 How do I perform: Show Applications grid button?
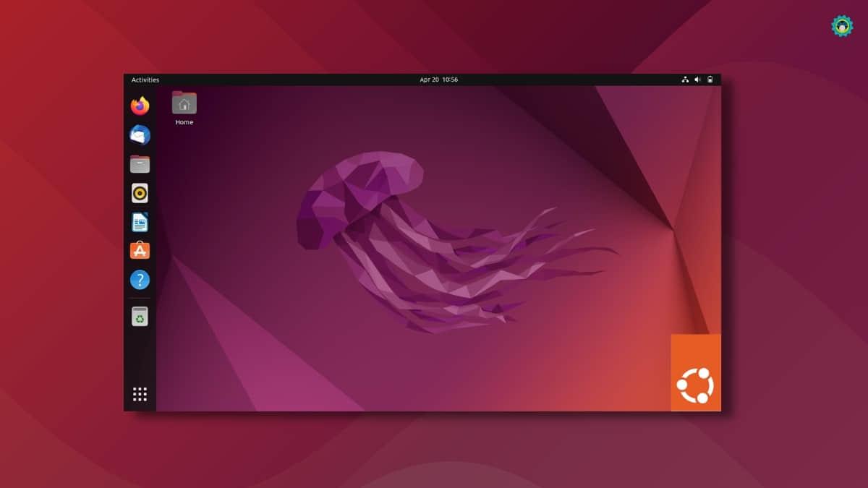(x=140, y=394)
